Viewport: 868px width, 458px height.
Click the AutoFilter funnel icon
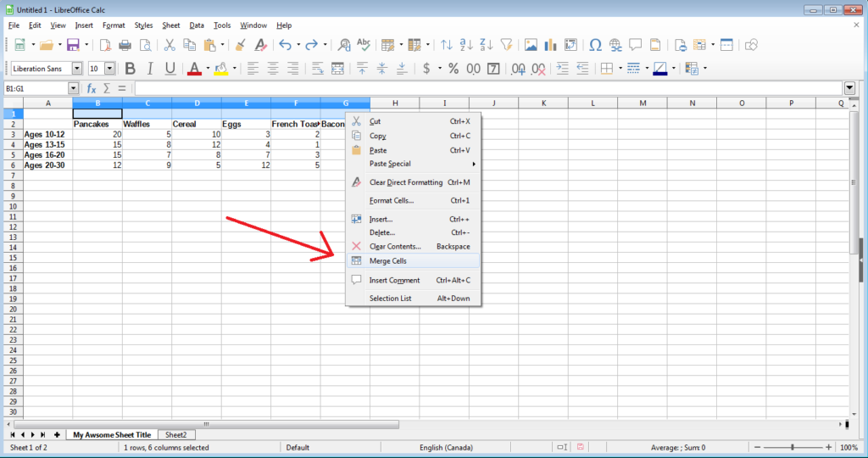tap(507, 45)
